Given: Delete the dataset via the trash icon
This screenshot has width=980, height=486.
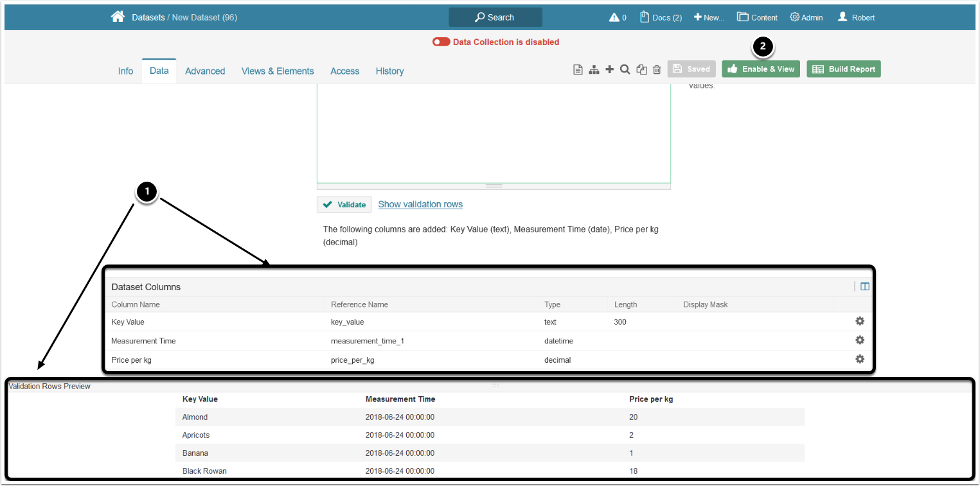Looking at the screenshot, I should pos(657,69).
